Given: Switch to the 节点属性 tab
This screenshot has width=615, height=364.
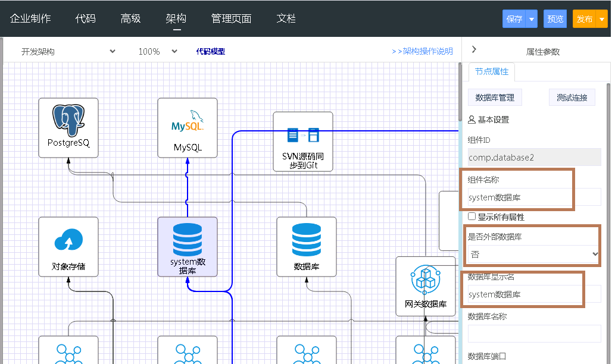Looking at the screenshot, I should tap(491, 72).
